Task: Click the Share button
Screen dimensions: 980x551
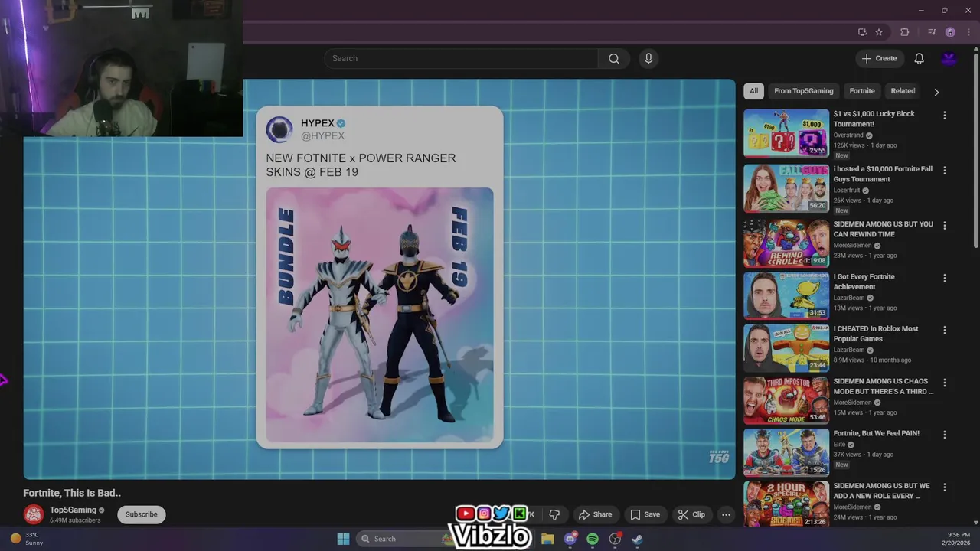Action: [595, 514]
